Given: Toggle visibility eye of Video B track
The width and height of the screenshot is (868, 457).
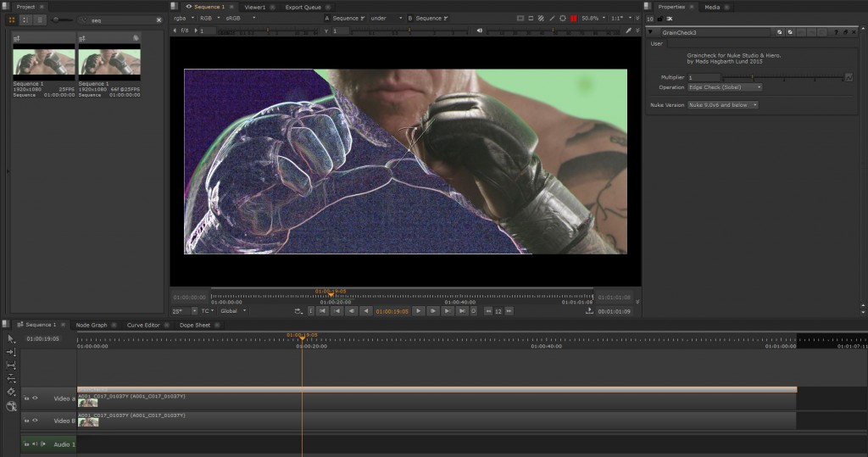Looking at the screenshot, I should click(36, 421).
